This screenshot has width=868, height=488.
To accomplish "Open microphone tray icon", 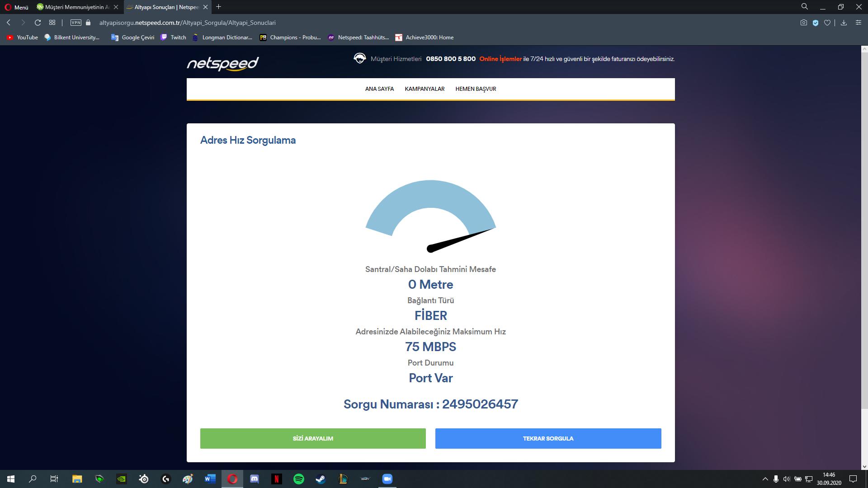I will click(776, 479).
